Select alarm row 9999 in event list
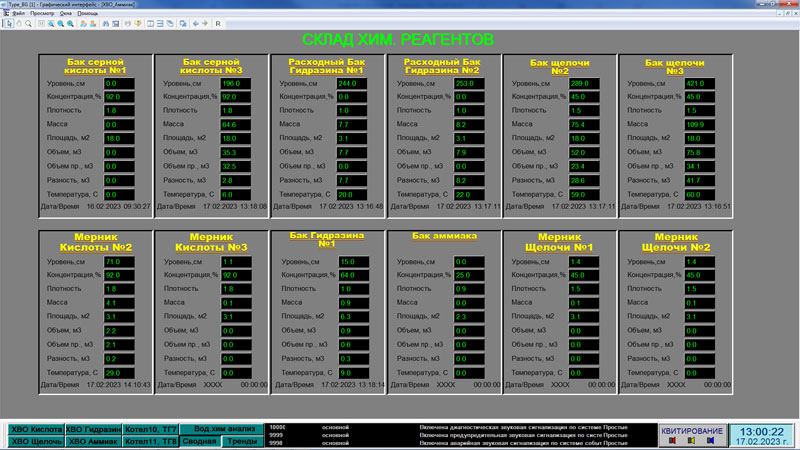The height and width of the screenshot is (450, 800). (462, 435)
